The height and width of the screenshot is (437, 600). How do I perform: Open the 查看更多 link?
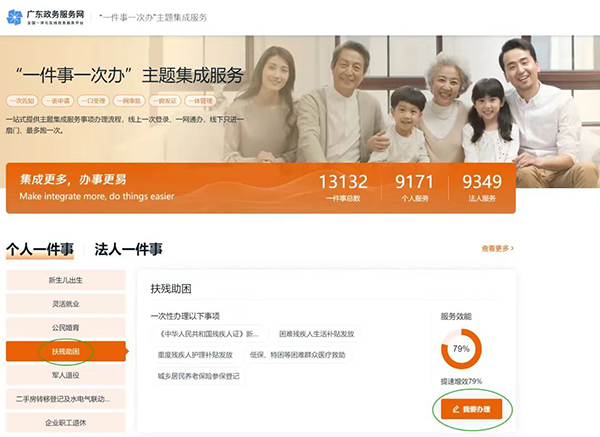click(x=497, y=248)
